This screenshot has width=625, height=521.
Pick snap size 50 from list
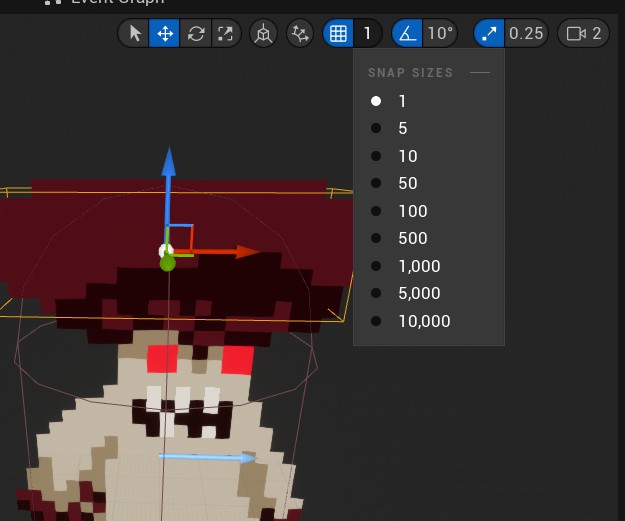pos(408,184)
